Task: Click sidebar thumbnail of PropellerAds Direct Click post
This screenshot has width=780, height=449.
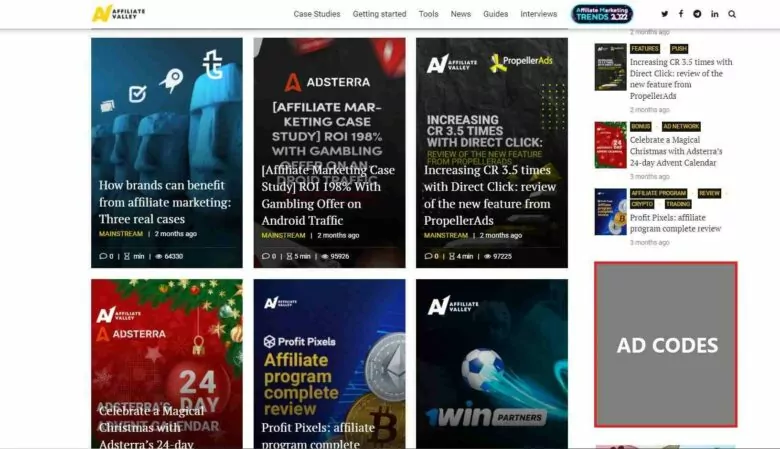Action: click(x=610, y=67)
